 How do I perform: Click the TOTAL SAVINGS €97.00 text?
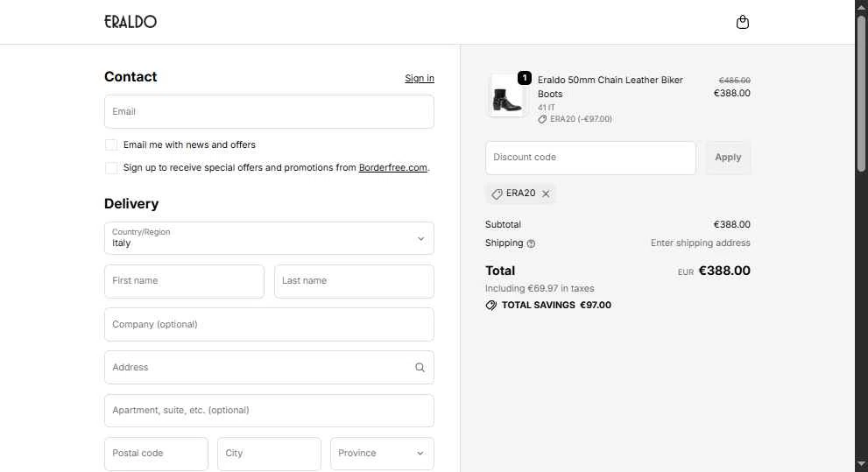(556, 306)
